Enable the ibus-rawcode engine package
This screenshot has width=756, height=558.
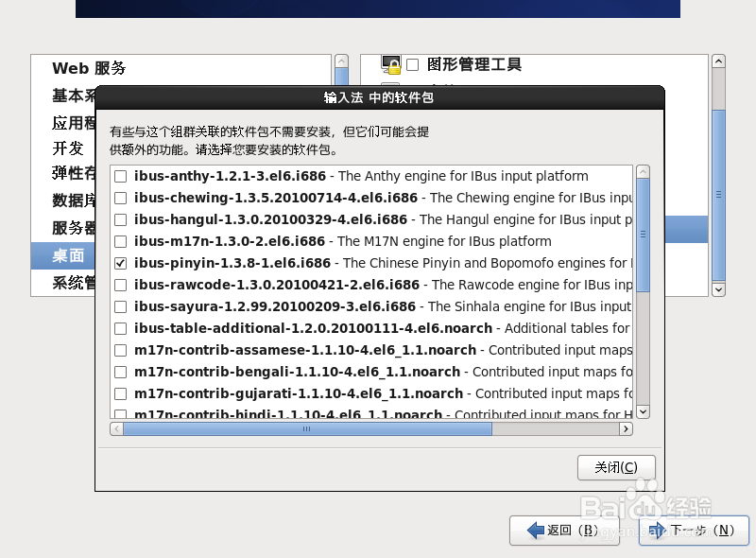click(x=120, y=285)
